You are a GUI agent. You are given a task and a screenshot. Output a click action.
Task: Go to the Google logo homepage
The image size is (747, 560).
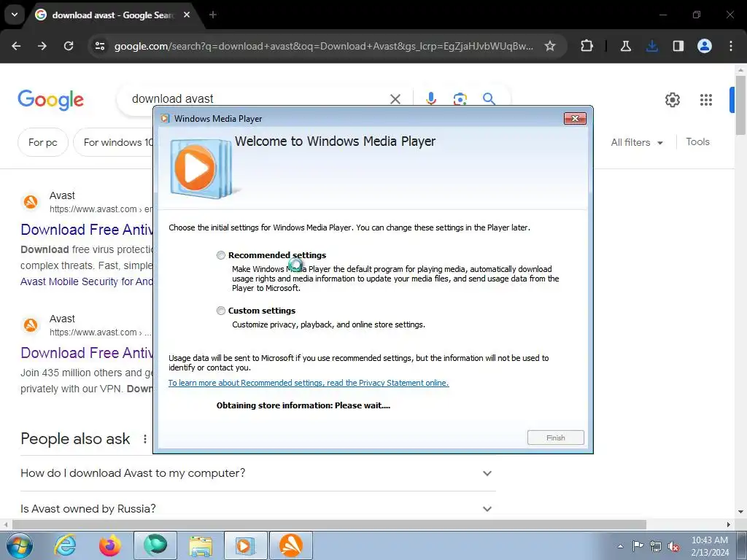(50, 99)
